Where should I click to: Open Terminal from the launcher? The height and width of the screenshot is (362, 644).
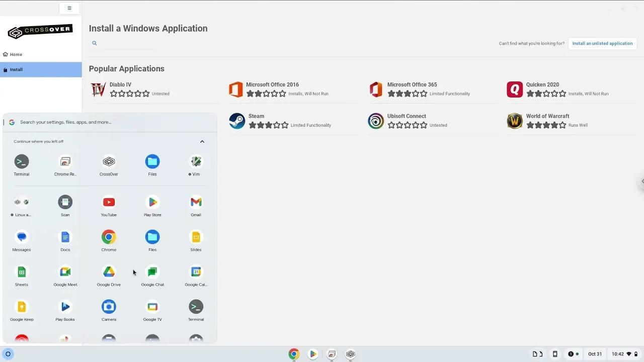pos(21,161)
